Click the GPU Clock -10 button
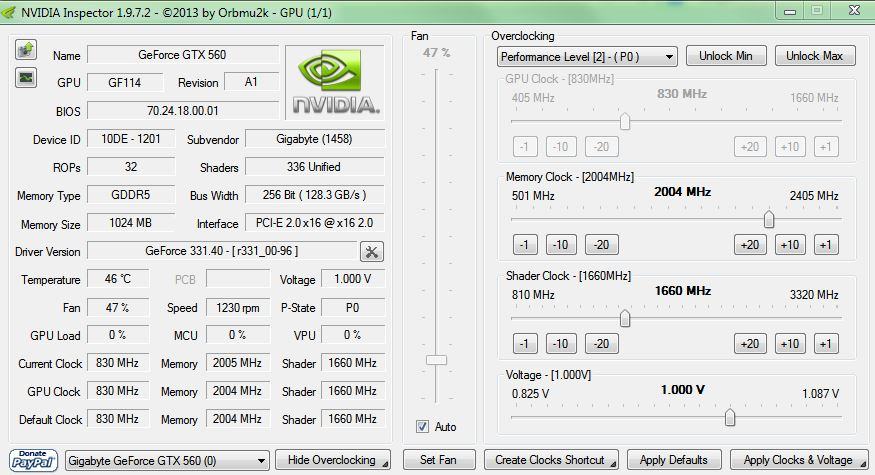 point(561,147)
